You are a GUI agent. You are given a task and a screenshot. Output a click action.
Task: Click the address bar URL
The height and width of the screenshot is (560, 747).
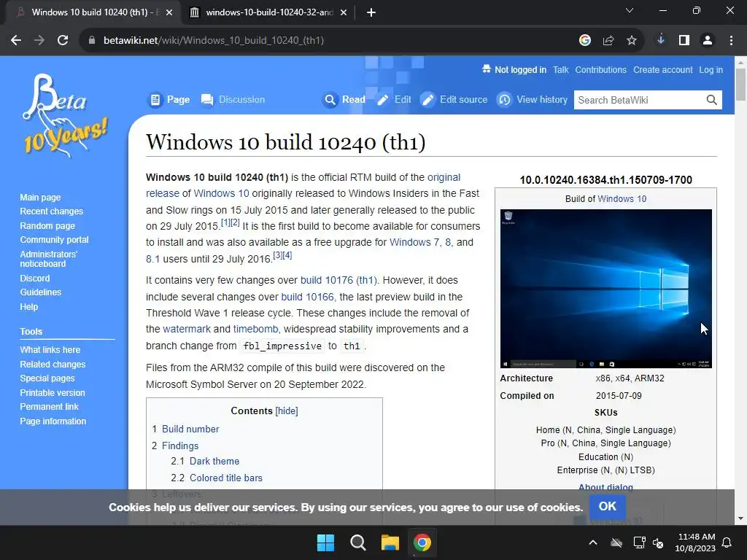(214, 41)
